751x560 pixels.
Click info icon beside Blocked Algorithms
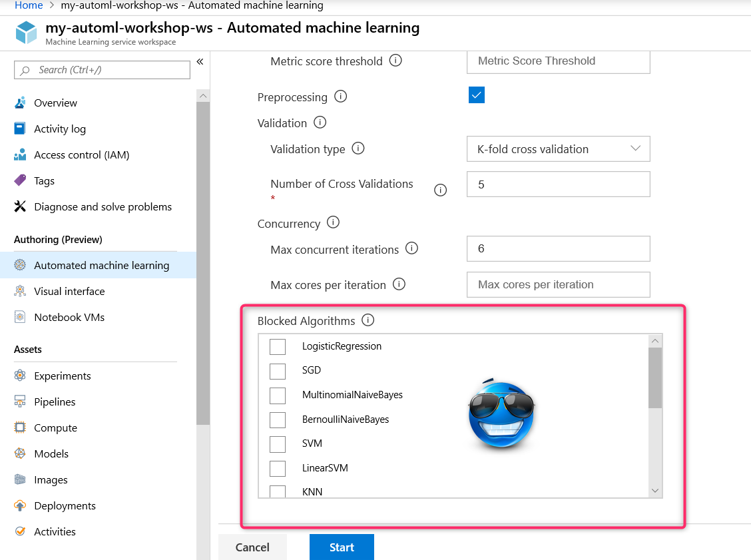tap(368, 320)
